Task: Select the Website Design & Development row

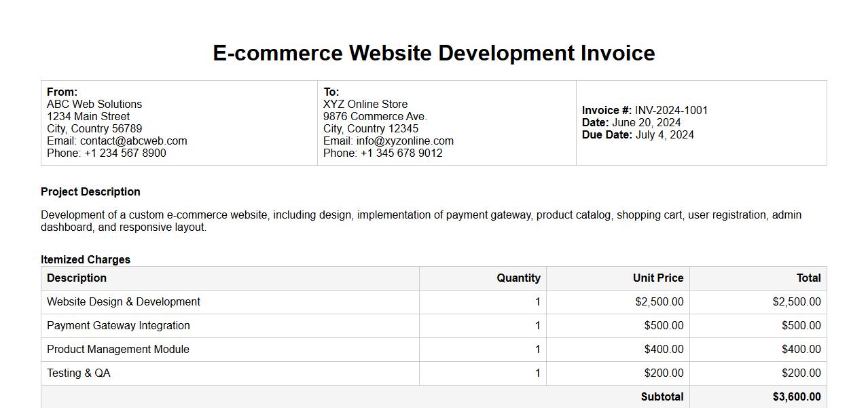Action: coord(124,302)
